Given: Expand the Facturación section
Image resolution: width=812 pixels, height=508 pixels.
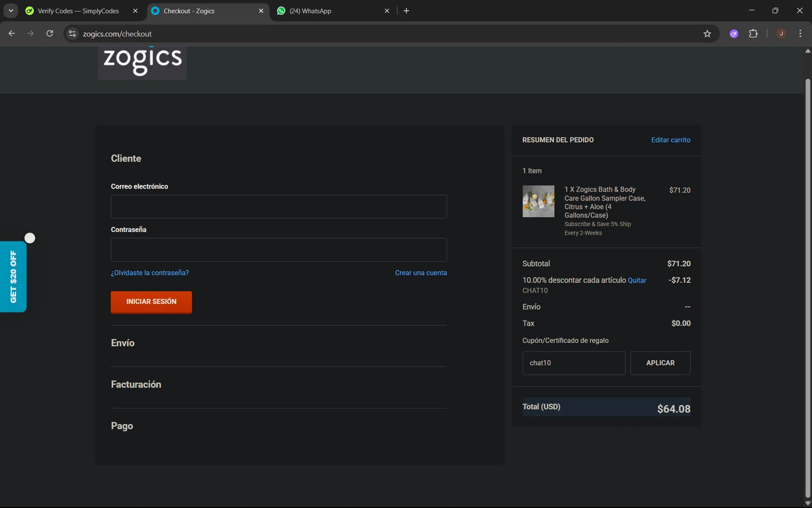Looking at the screenshot, I should tap(136, 385).
